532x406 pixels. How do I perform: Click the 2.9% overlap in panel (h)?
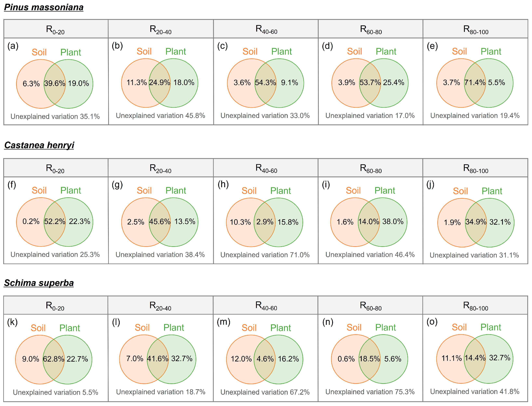pos(265,222)
